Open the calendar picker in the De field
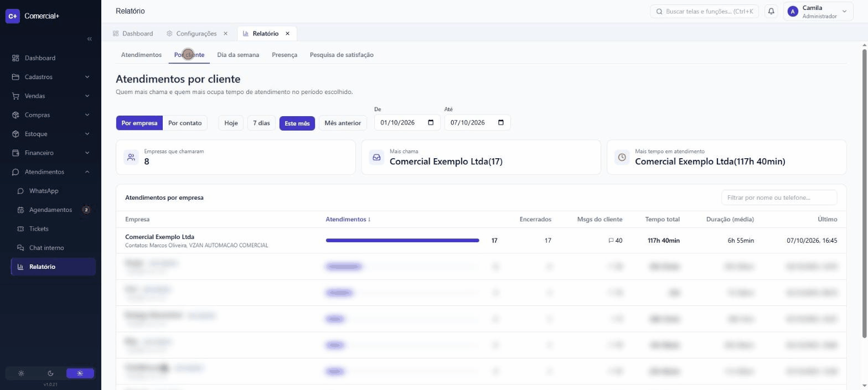This screenshot has height=390, width=868. click(x=431, y=122)
